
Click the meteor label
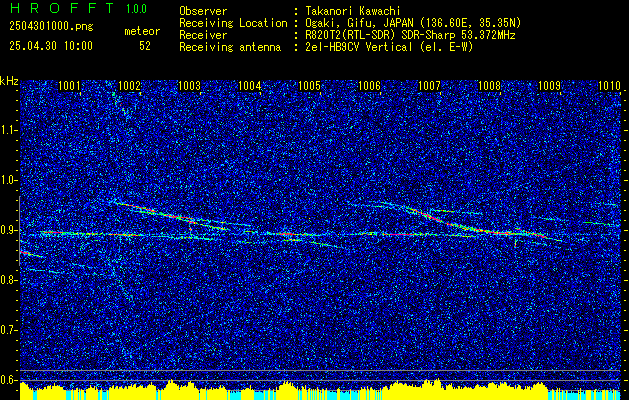[x=142, y=31]
